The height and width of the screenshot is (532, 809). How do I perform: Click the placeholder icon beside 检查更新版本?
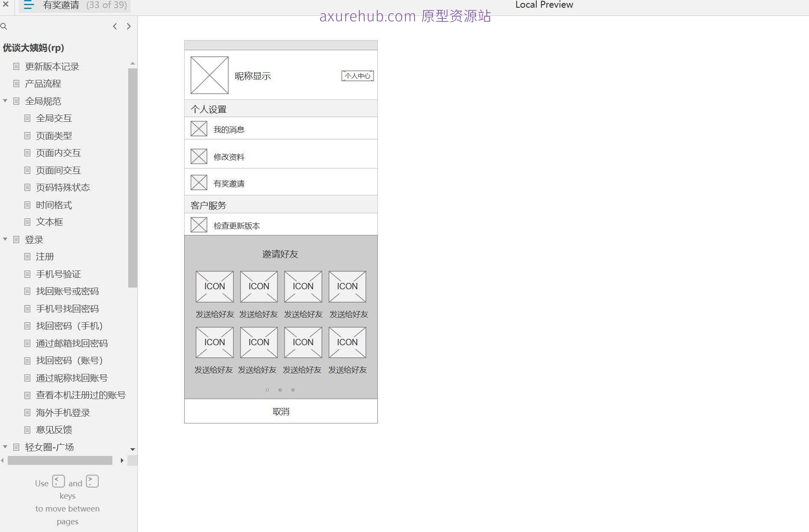click(x=199, y=225)
